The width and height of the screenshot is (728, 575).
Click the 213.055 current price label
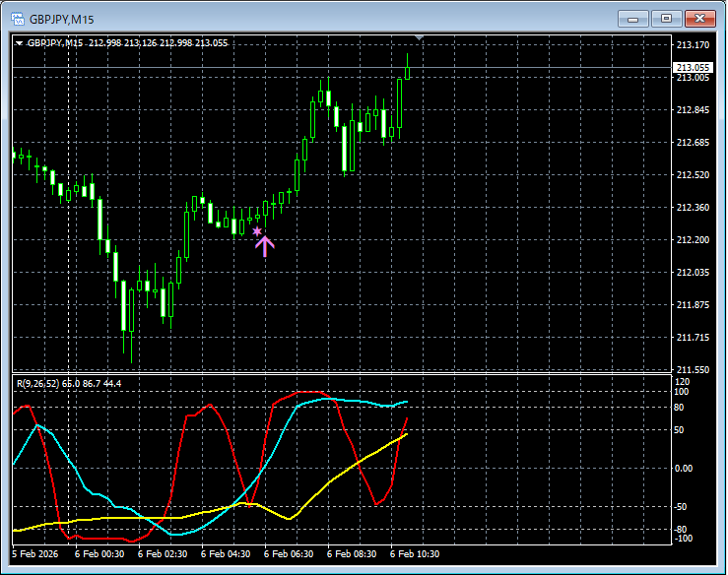click(x=693, y=68)
